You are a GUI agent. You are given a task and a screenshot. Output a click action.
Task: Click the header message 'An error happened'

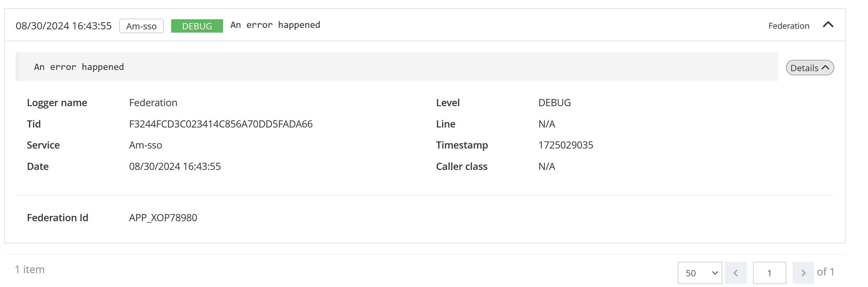275,25
